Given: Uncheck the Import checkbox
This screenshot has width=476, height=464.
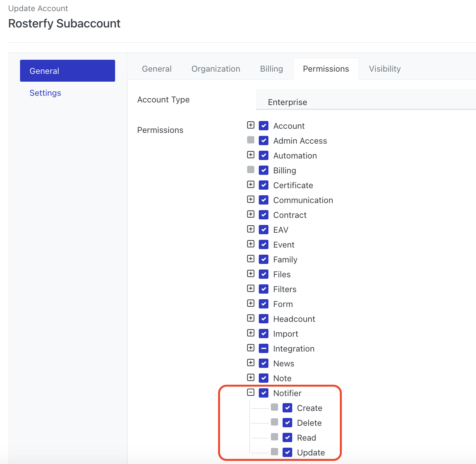Looking at the screenshot, I should tap(264, 333).
